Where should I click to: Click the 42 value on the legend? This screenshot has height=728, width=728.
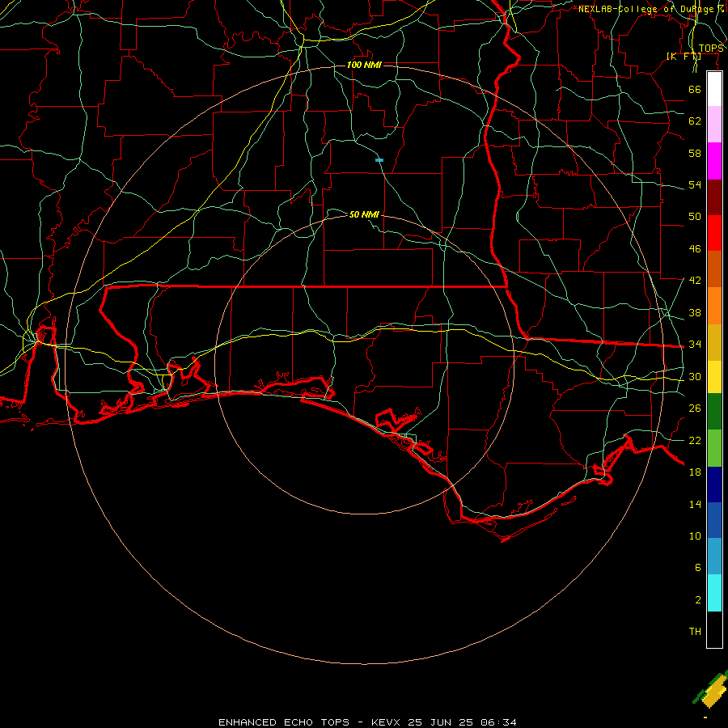[695, 281]
